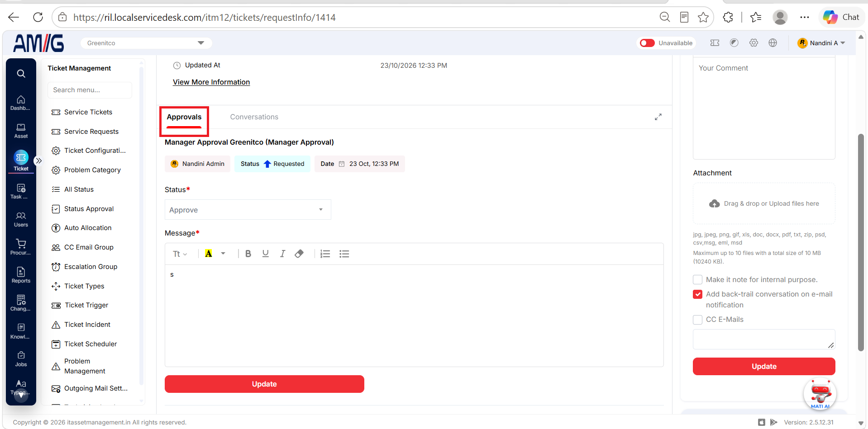Check Make it note for internal purpose
The width and height of the screenshot is (868, 429).
click(697, 280)
